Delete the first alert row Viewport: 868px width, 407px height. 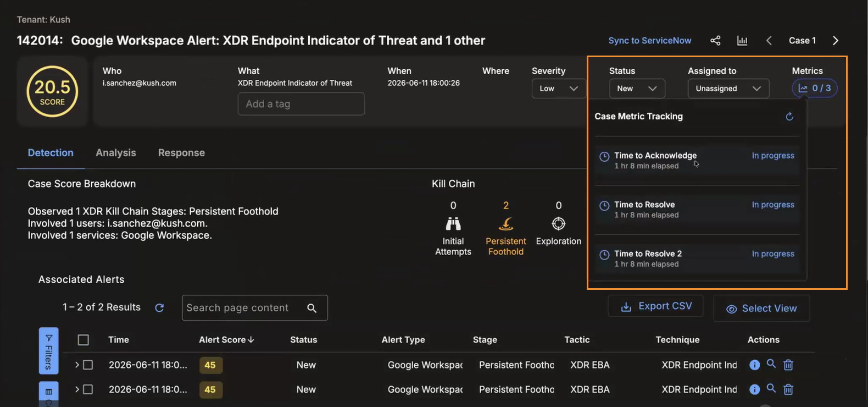[788, 365]
